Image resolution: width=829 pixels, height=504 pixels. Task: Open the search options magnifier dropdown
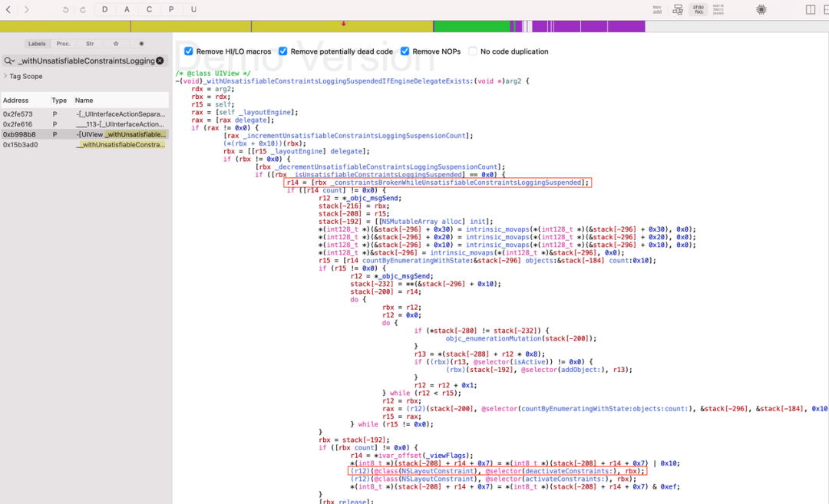9,61
